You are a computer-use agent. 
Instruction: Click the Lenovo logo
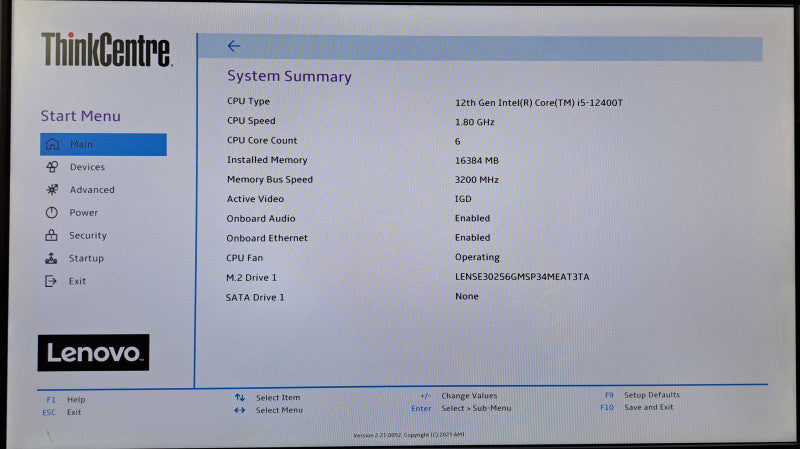(93, 353)
